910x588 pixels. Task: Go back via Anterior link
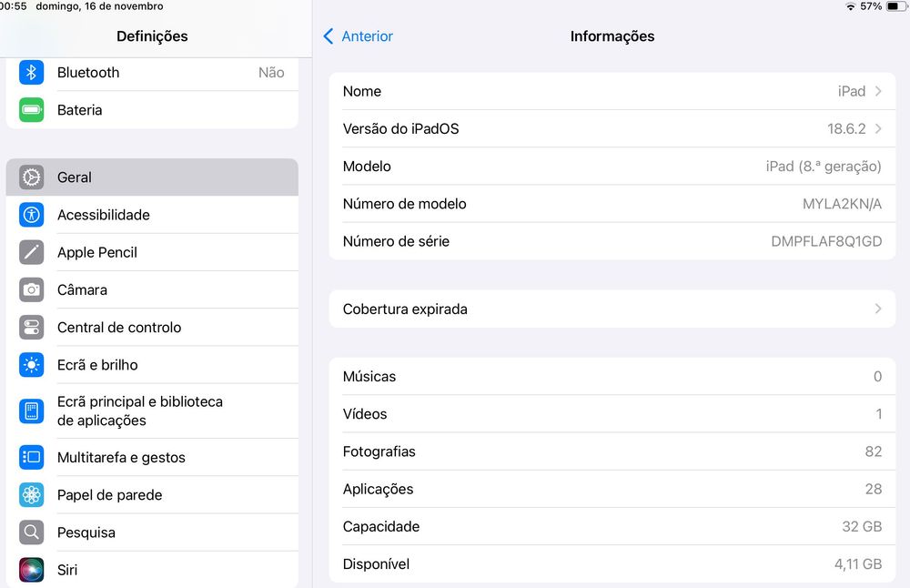pos(367,36)
